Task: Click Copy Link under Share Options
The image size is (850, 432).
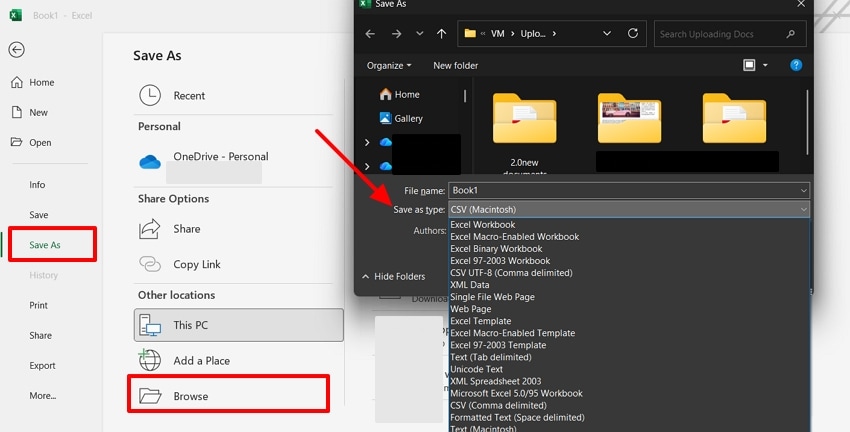Action: pyautogui.click(x=233, y=264)
